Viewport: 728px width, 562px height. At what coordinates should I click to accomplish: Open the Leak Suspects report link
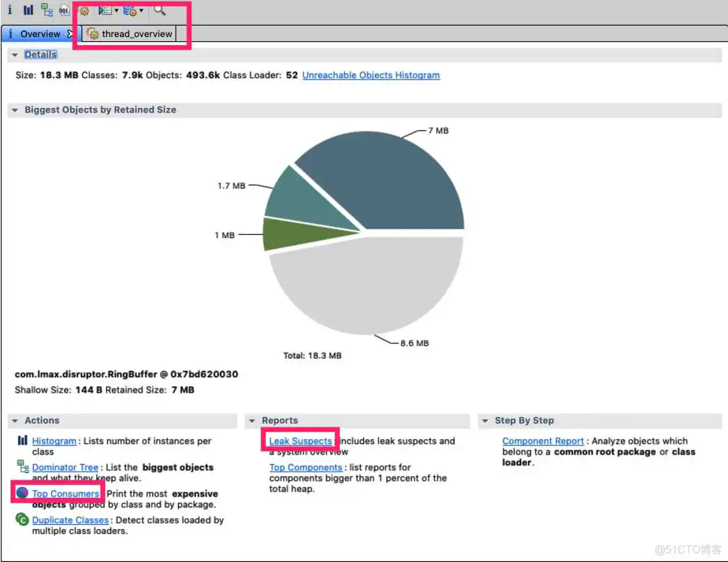[300, 441]
